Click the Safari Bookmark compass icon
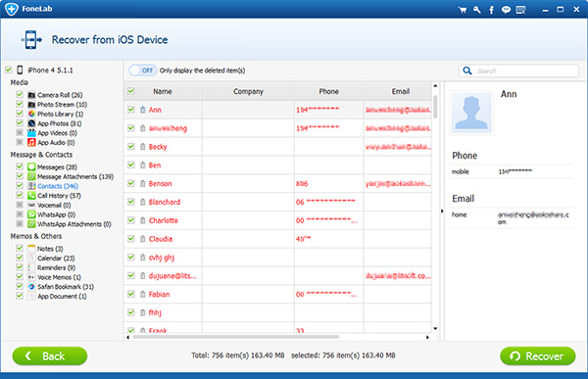The width and height of the screenshot is (588, 379). click(x=31, y=286)
